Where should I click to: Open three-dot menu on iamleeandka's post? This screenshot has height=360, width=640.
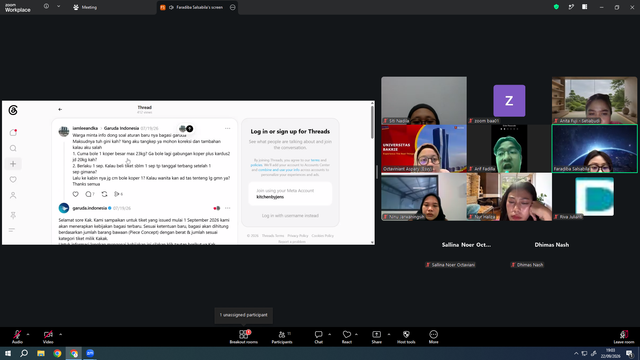pos(227,129)
